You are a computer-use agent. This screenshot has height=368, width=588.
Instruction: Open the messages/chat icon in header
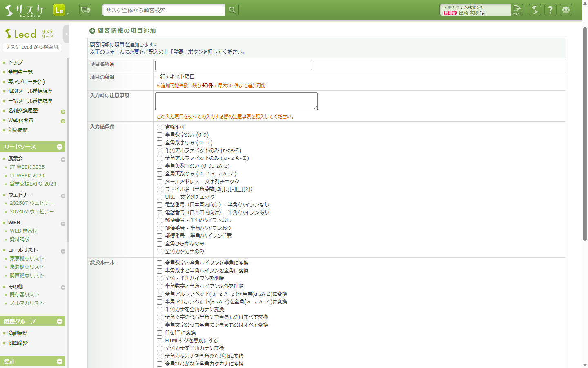coord(85,9)
